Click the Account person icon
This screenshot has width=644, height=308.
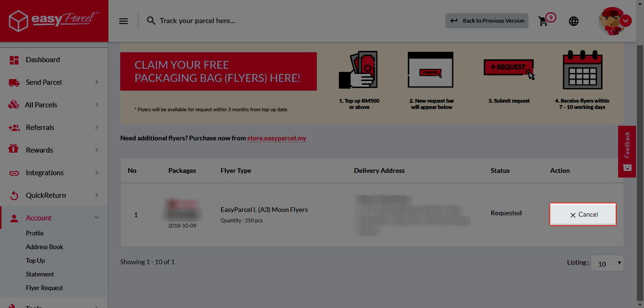pyautogui.click(x=14, y=218)
